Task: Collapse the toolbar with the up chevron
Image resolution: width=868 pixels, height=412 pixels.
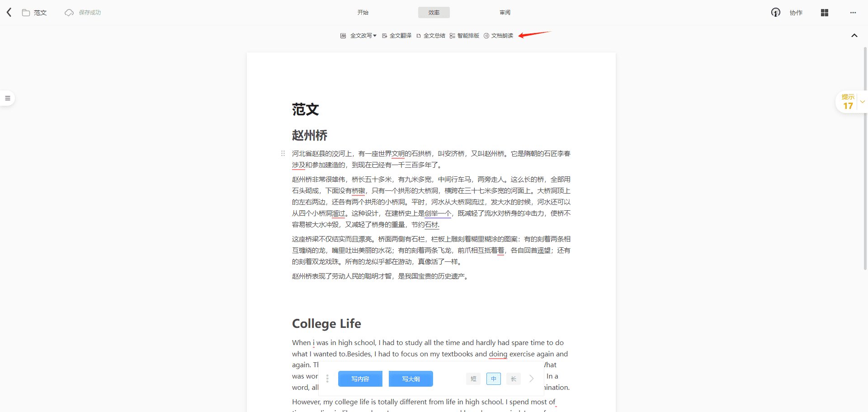Action: click(x=854, y=36)
